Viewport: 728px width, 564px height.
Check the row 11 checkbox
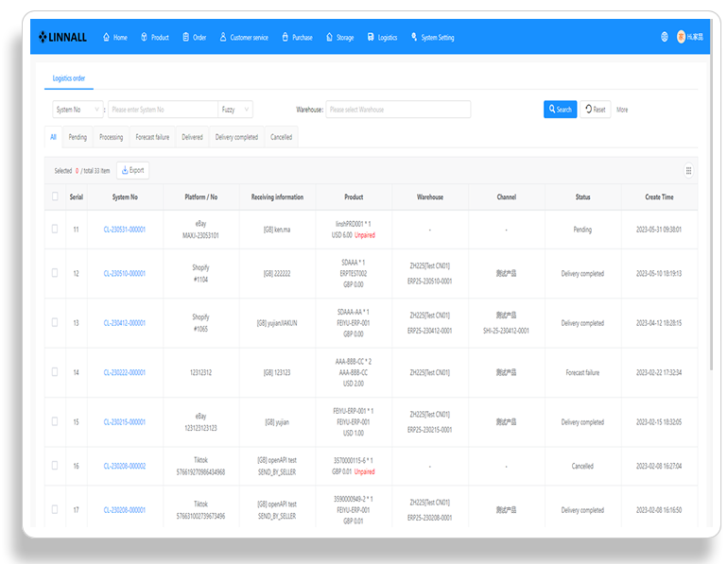[55, 229]
